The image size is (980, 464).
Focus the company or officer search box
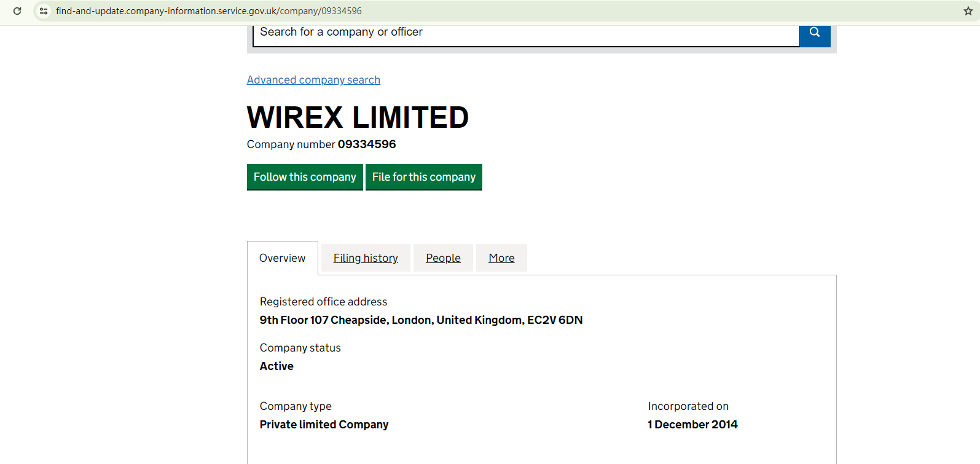coord(526,33)
